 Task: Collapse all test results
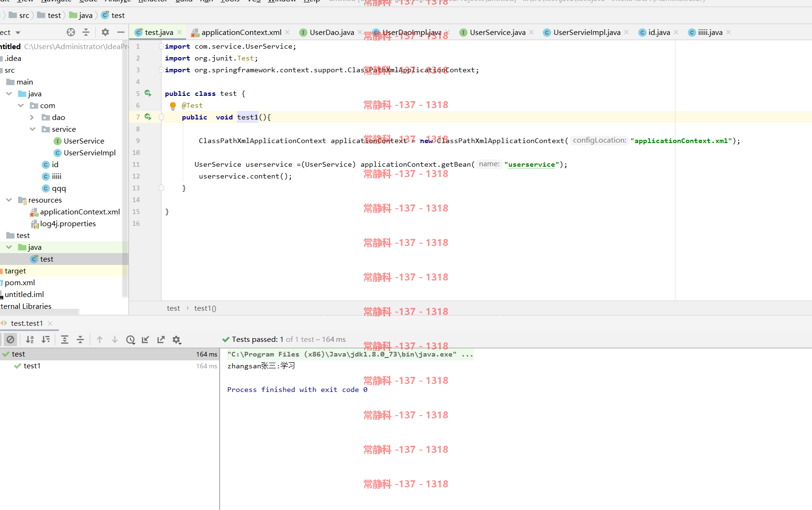[80, 340]
